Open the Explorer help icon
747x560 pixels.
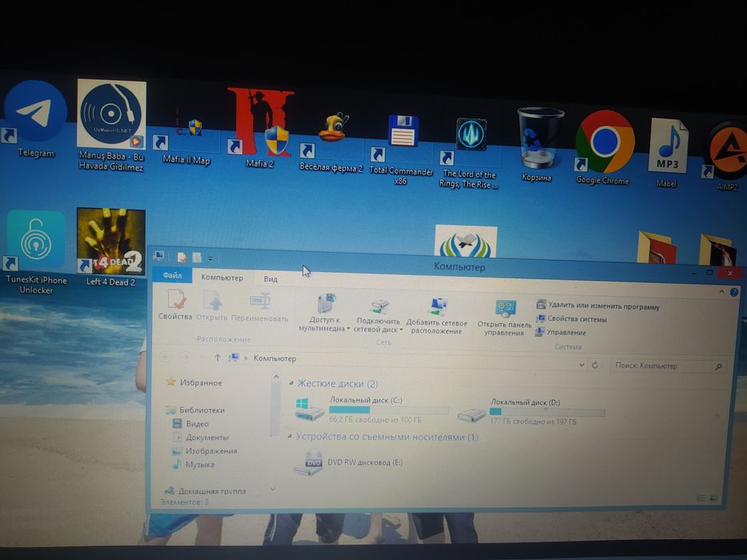(x=734, y=292)
